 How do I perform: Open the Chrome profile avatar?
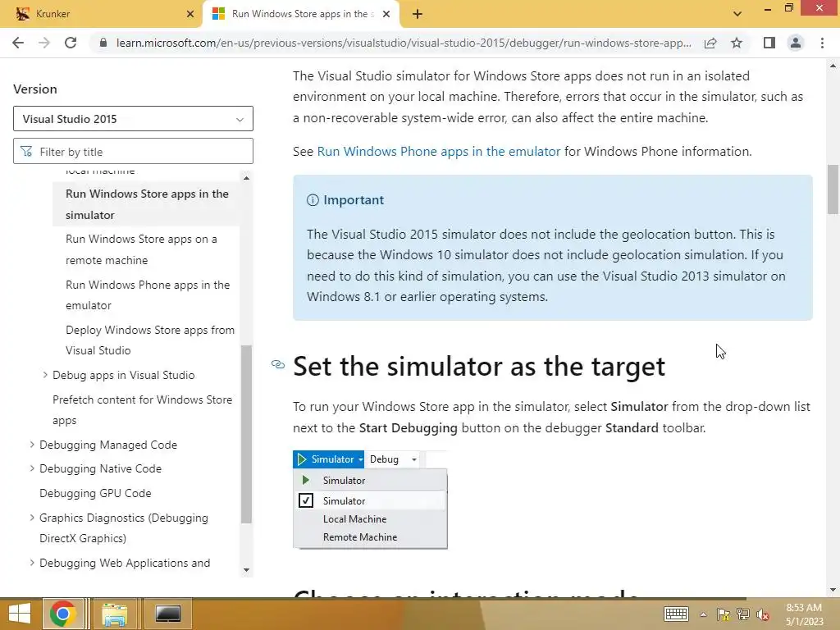click(796, 43)
